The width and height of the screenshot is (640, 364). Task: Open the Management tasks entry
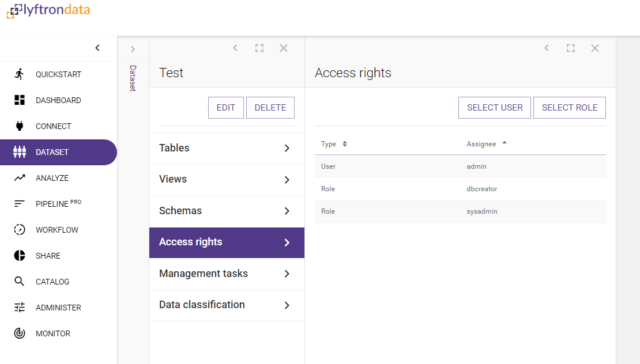pos(227,274)
